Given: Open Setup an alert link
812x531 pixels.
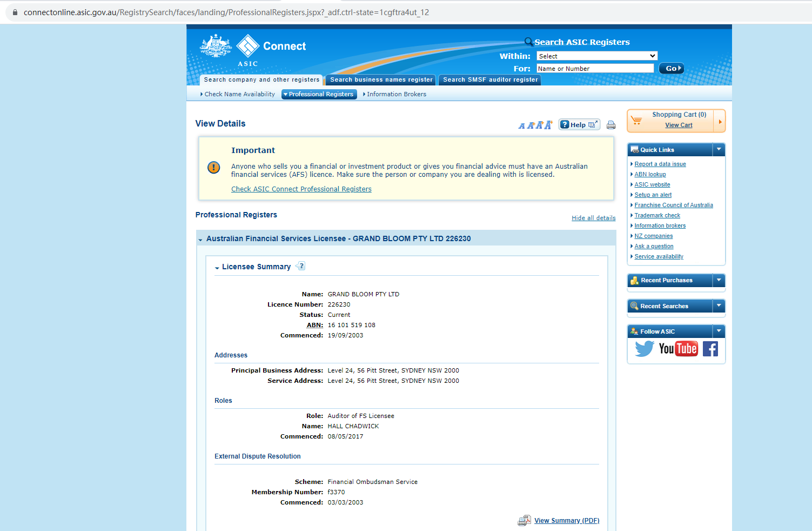Looking at the screenshot, I should [x=653, y=195].
